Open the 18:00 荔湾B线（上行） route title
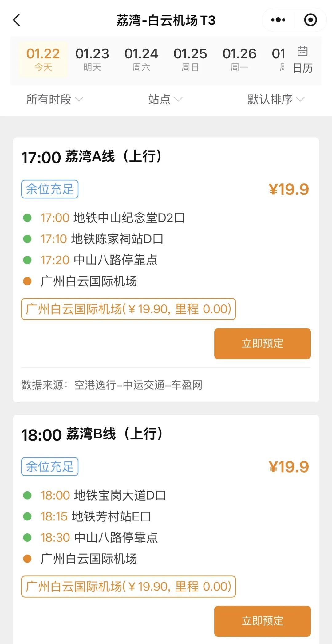 point(92,434)
